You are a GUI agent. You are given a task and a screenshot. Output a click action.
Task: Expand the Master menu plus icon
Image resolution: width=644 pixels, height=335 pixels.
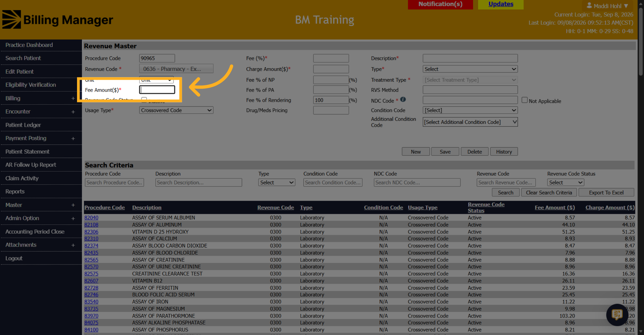(73, 205)
